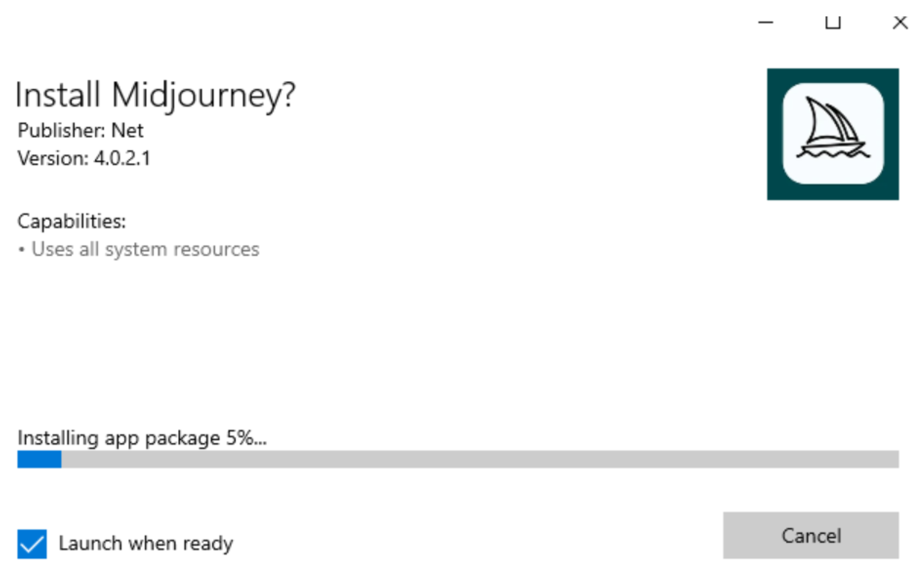
Task: Click the Cancel button
Action: 810,535
